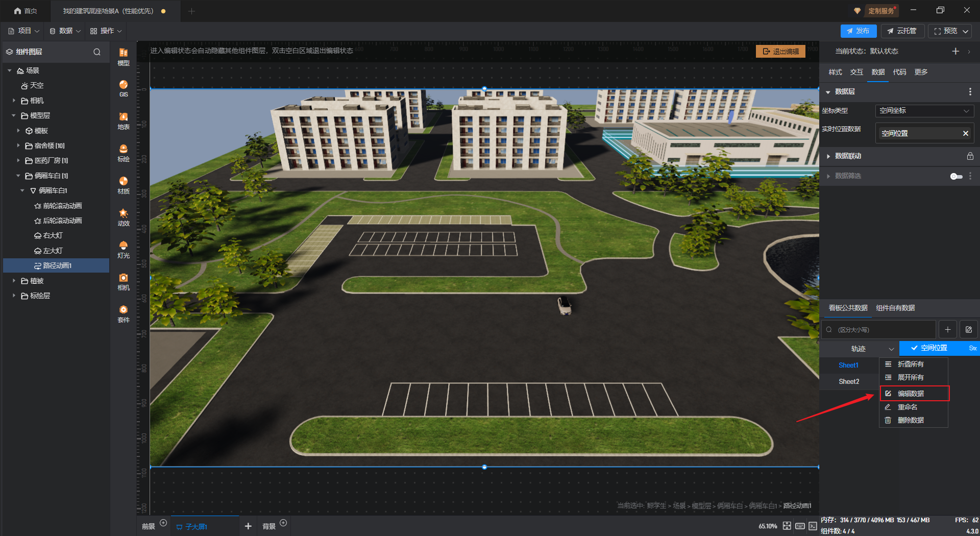
Task: Expand the 宿舍楼 [10] folder
Action: click(18, 145)
